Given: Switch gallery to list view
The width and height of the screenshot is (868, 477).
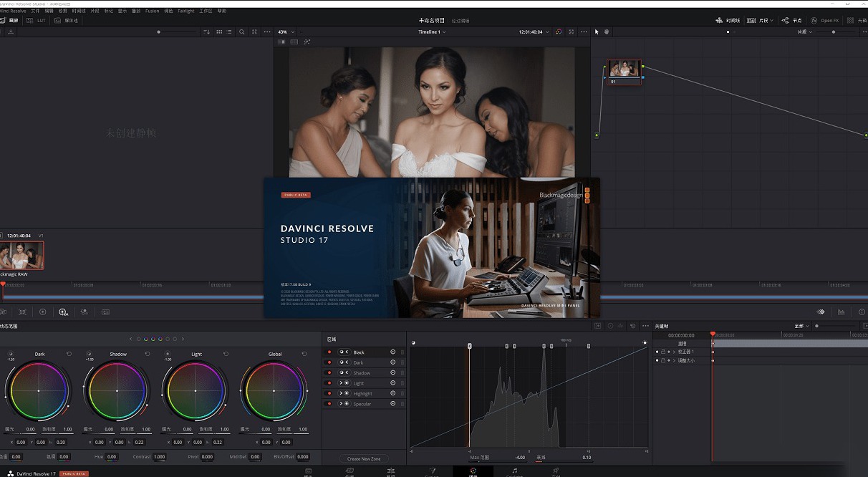Looking at the screenshot, I should [230, 32].
